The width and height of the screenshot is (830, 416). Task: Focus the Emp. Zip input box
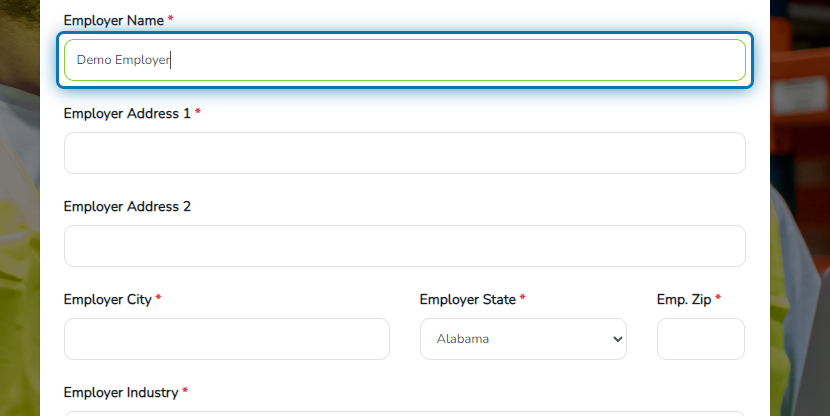pos(701,339)
